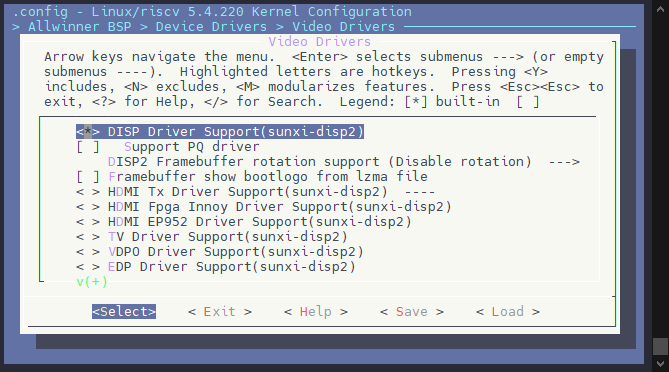Viewport: 669px width, 372px height.
Task: Click the Load button
Action: 508,311
